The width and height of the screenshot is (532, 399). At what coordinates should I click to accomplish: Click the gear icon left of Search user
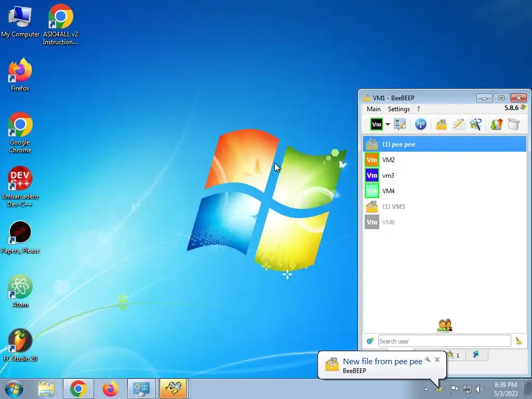coord(370,341)
